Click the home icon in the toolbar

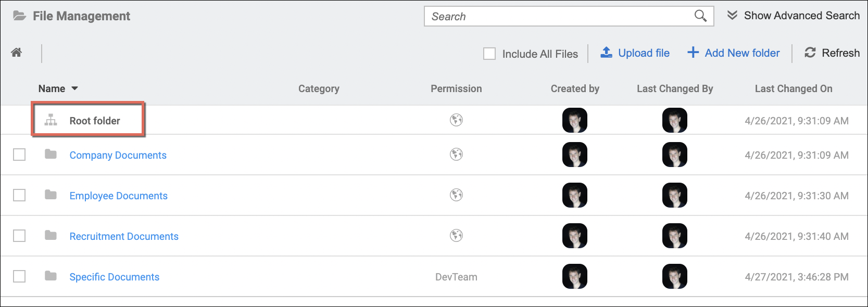pyautogui.click(x=17, y=53)
